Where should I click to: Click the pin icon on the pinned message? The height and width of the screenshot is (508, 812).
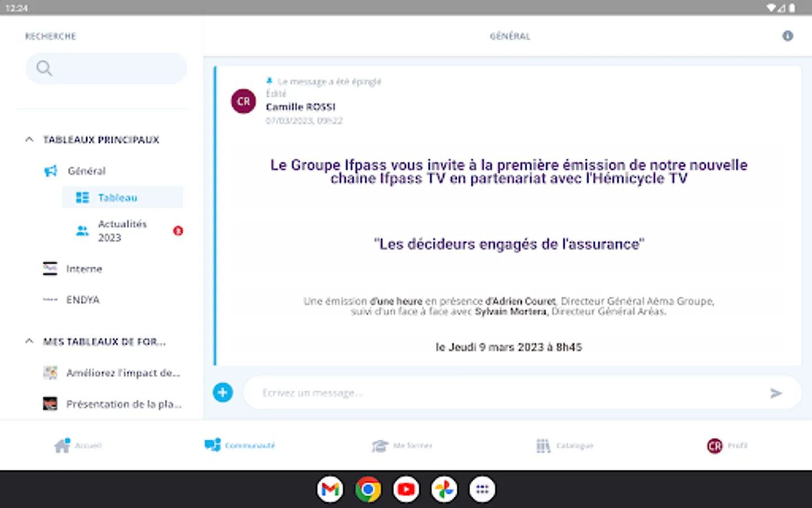270,81
